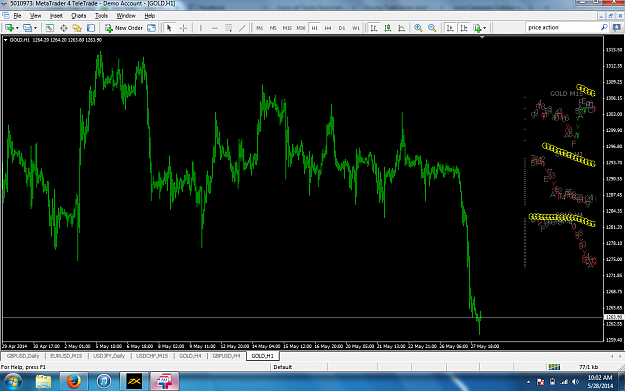
Task: Switch timeframe to M30
Action: [301, 28]
